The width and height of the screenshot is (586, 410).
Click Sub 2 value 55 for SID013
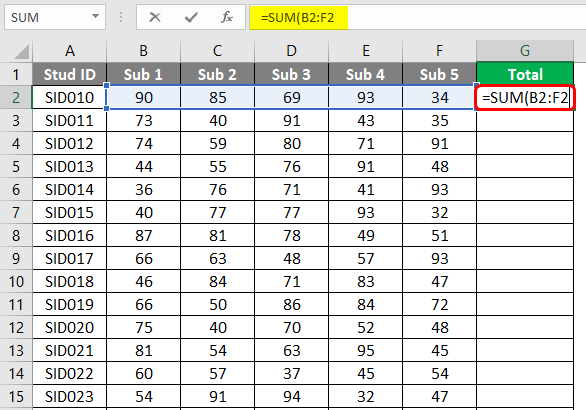click(x=218, y=166)
